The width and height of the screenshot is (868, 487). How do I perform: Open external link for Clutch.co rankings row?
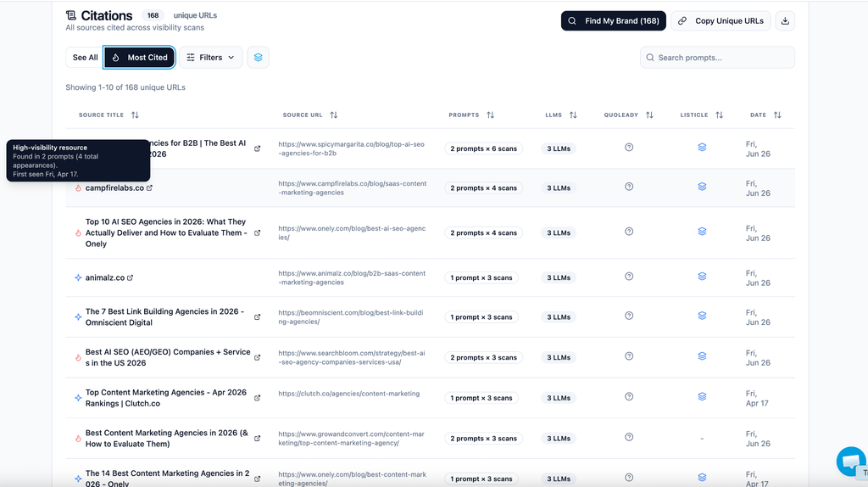(x=258, y=398)
